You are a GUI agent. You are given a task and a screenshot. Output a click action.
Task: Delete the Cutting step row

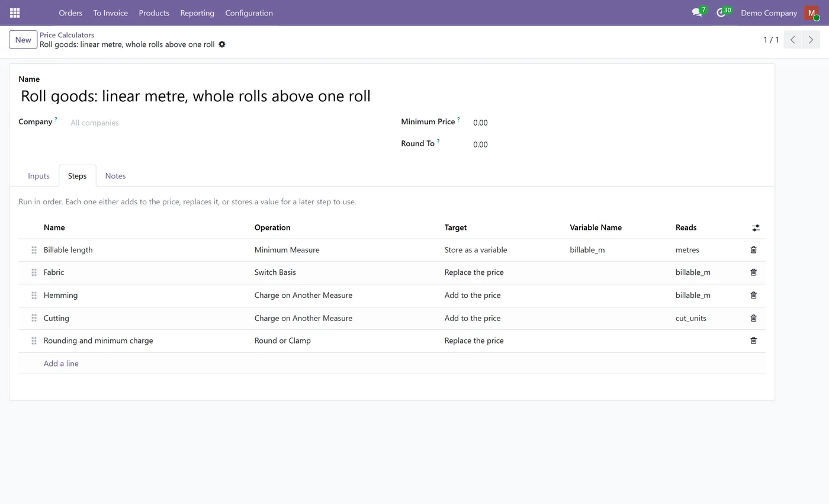pyautogui.click(x=753, y=318)
